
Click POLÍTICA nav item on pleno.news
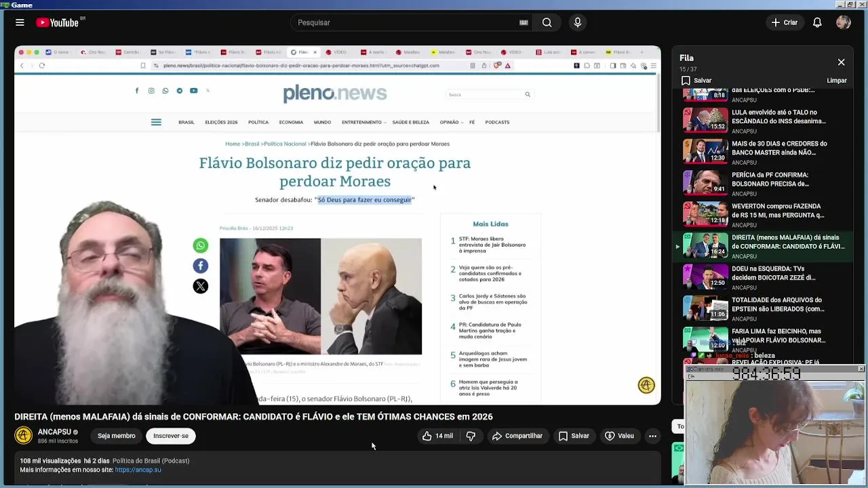[x=258, y=122]
